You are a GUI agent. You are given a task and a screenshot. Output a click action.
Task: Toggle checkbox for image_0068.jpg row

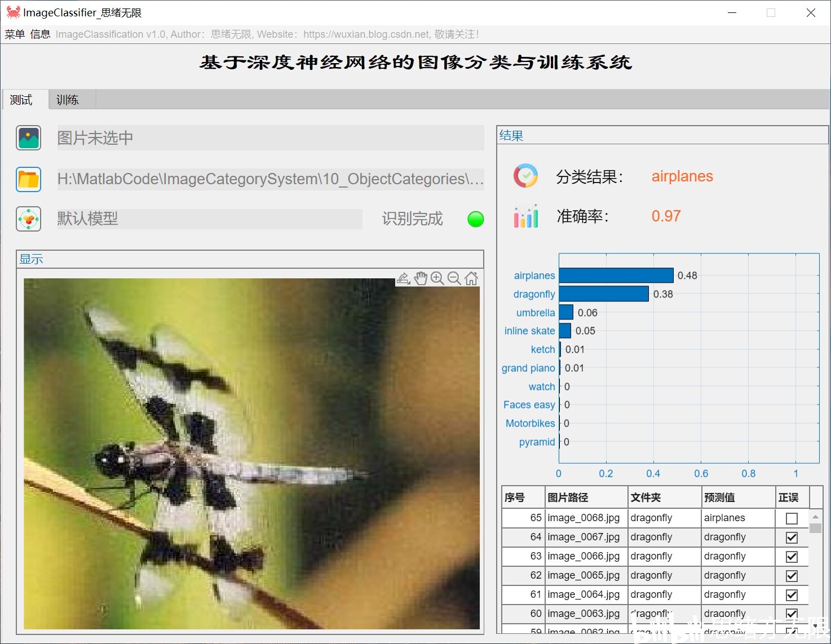click(792, 518)
